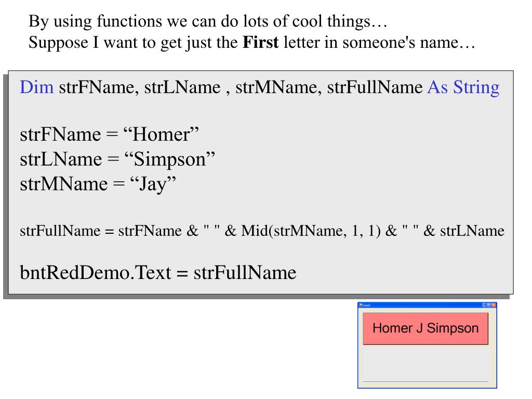Click 'By using functions' heading line
This screenshot has width=532, height=399.
(208, 21)
